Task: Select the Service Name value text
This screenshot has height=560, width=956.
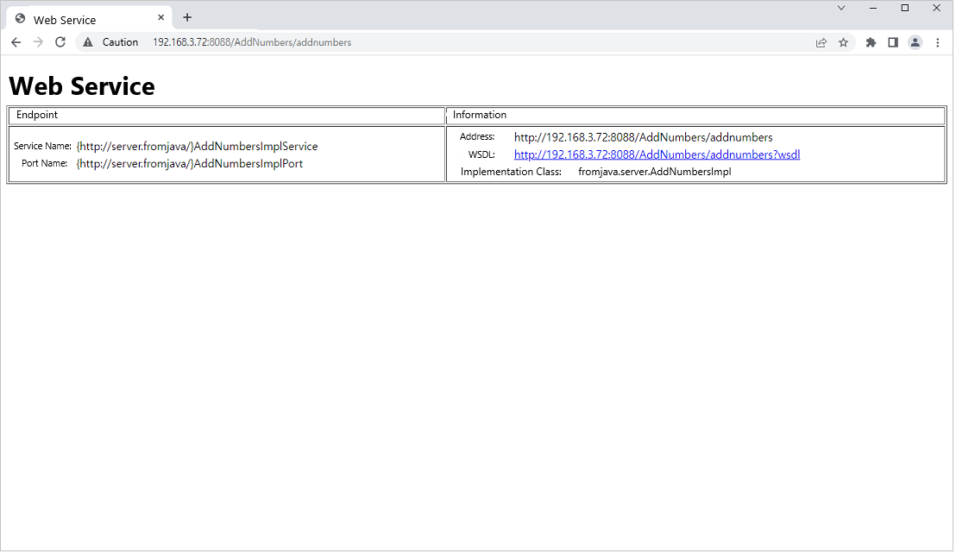Action: coord(196,145)
